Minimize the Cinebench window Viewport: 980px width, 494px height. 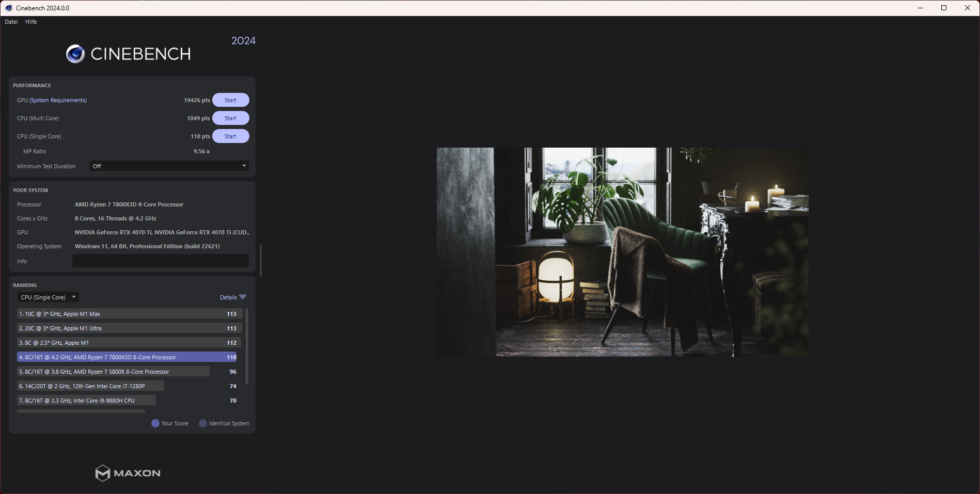(920, 8)
